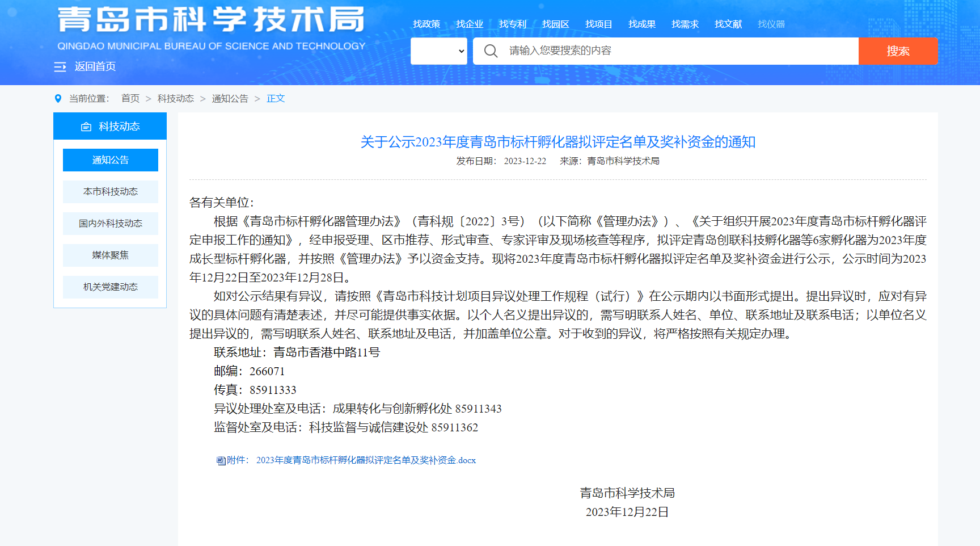Download the 2023年度青岛市标杆孵化器 docx attachment
This screenshot has height=546, width=980.
tap(366, 460)
